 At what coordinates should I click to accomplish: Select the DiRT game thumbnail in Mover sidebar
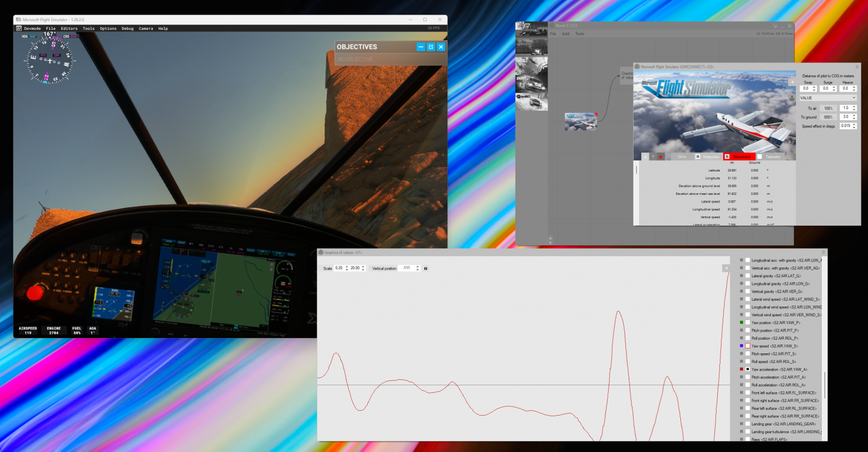[532, 83]
